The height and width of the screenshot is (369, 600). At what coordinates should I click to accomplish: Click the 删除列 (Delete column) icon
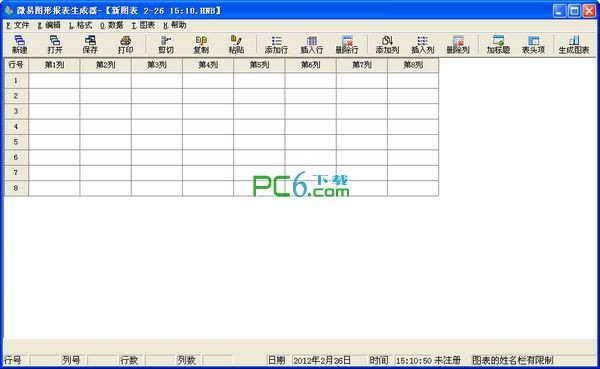pyautogui.click(x=458, y=44)
